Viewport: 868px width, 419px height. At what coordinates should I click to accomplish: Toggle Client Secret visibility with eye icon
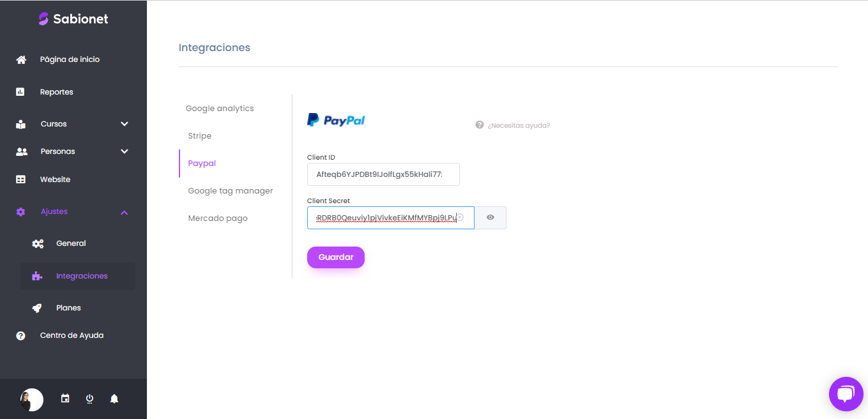point(491,218)
